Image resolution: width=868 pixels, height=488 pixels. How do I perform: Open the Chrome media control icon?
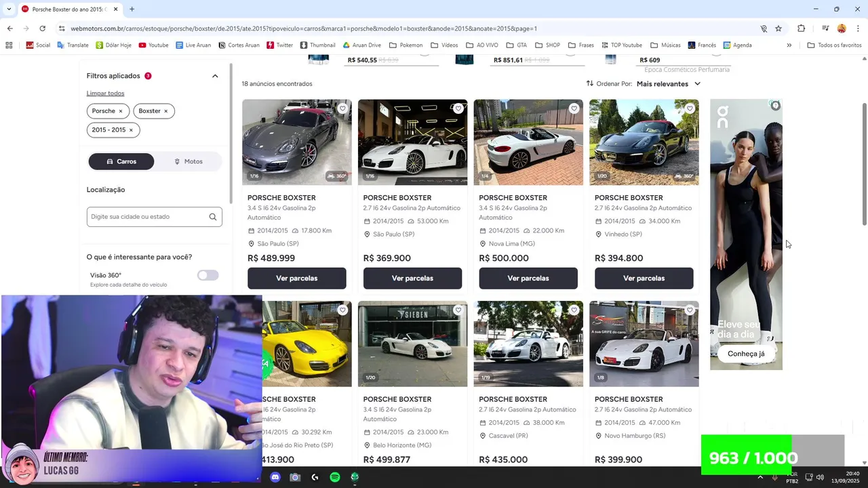(x=825, y=28)
